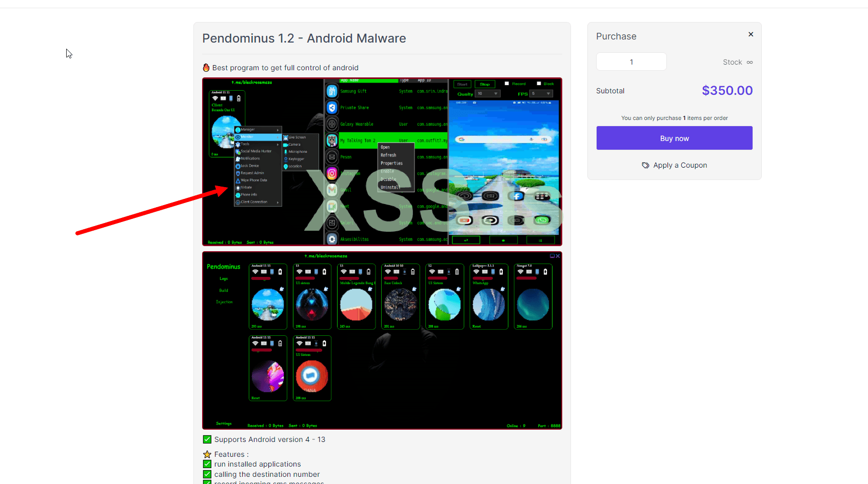The height and width of the screenshot is (484, 868).
Task: Click the 'Features :' text
Action: coord(231,454)
